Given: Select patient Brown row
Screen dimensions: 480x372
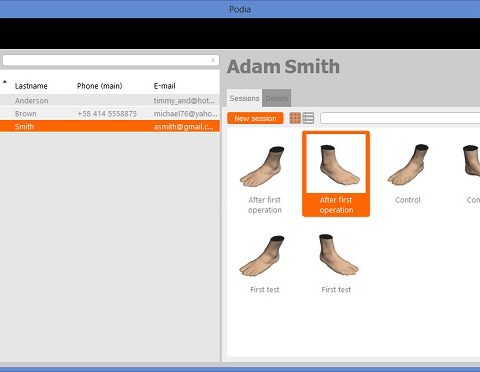Looking at the screenshot, I should coord(110,114).
